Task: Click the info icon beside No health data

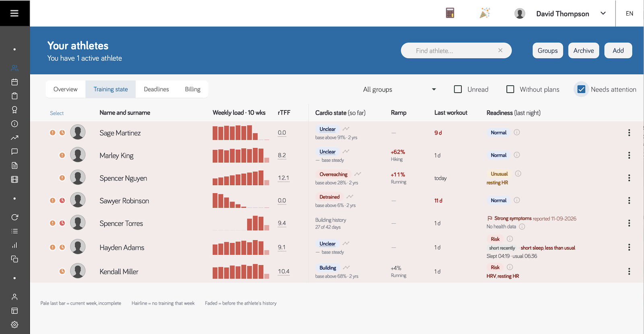Action: coord(522,227)
